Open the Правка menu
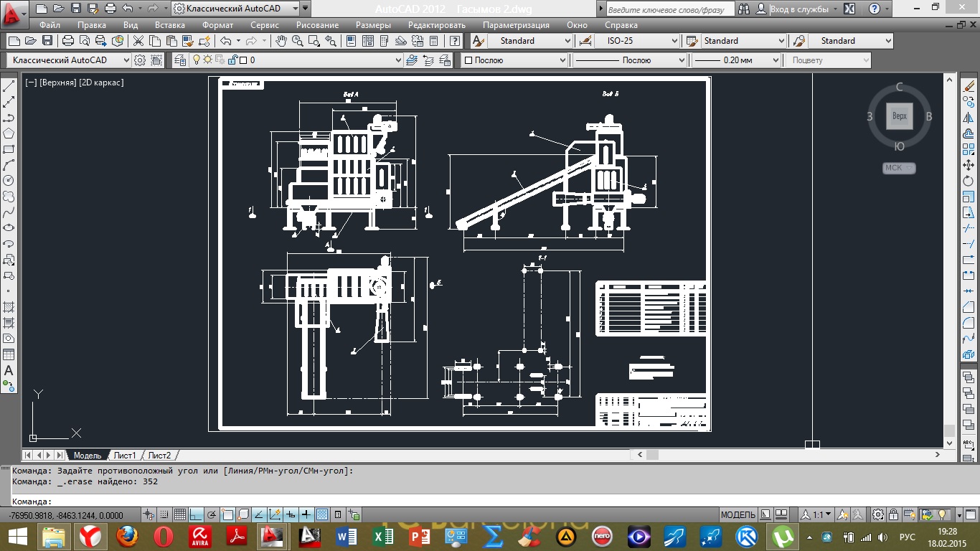980x551 pixels. point(92,24)
